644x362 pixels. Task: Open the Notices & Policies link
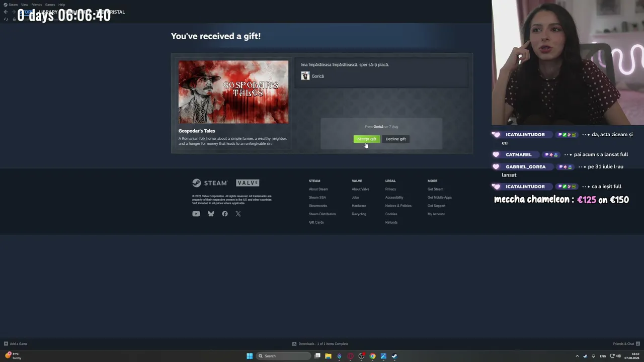[398, 206]
